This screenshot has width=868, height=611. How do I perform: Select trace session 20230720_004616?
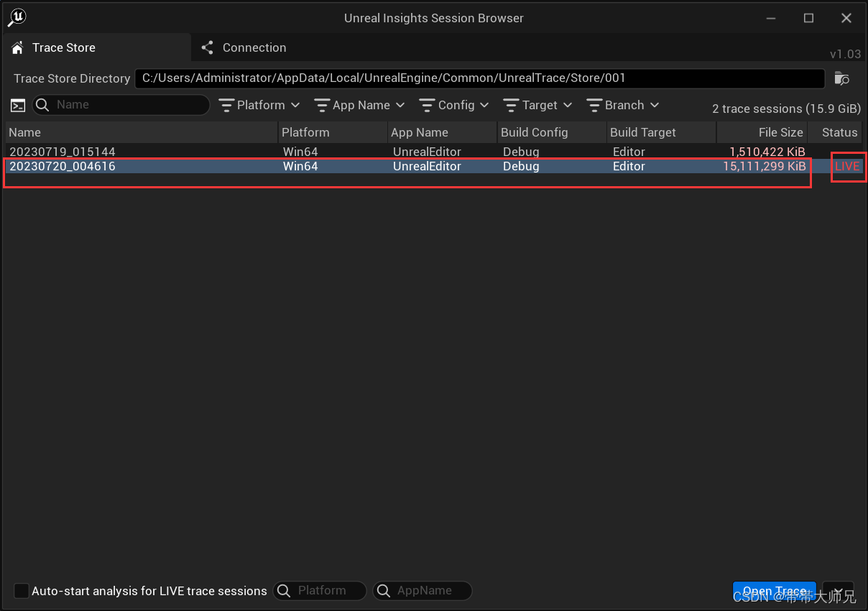point(434,166)
